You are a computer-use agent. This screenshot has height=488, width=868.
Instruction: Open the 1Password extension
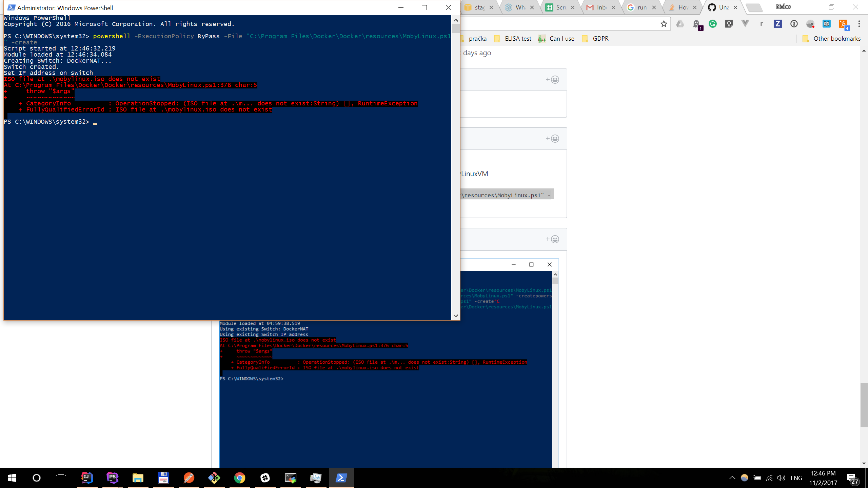[794, 24]
